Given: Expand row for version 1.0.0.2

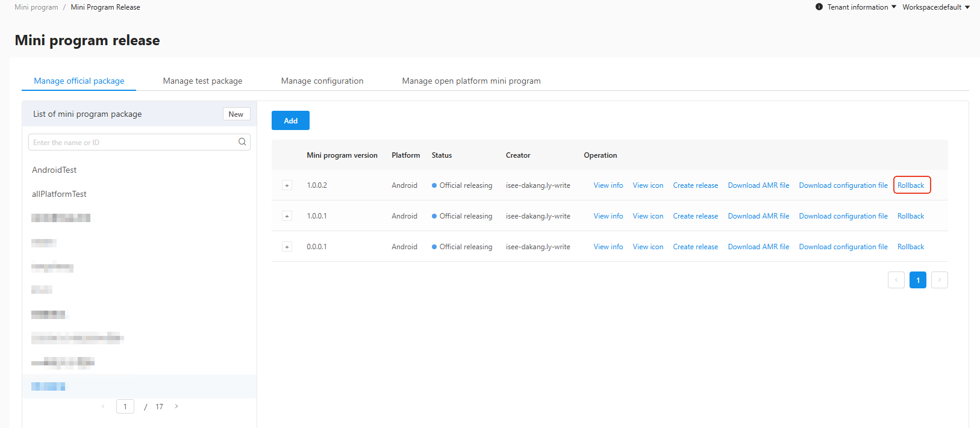Looking at the screenshot, I should (287, 185).
